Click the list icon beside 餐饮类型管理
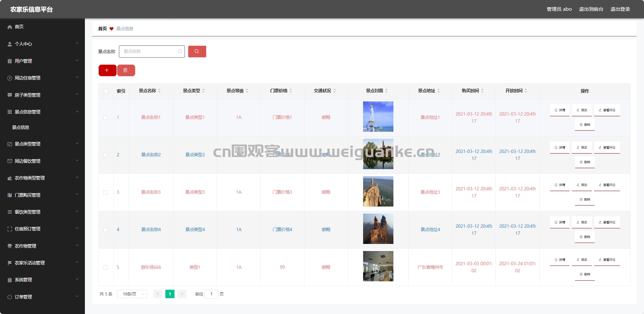Viewport: 644px width, 314px height. point(10,212)
